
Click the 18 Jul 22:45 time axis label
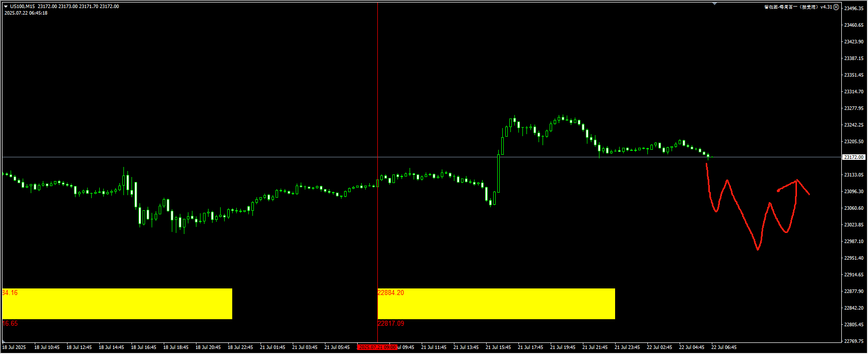pyautogui.click(x=240, y=347)
